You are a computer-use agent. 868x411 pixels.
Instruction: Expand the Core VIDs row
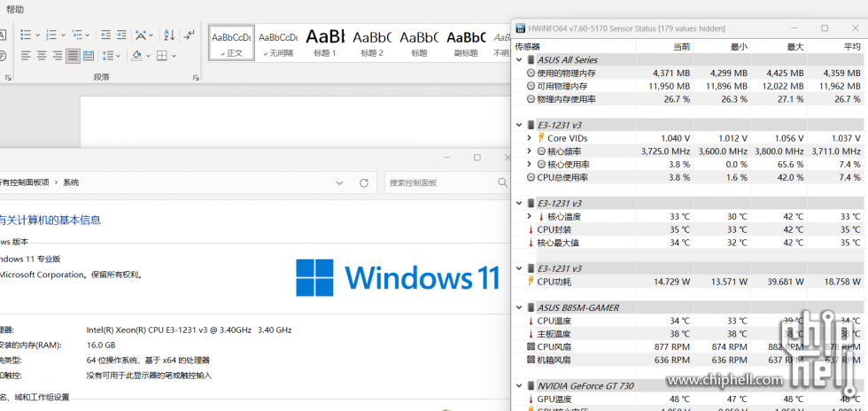(x=530, y=138)
